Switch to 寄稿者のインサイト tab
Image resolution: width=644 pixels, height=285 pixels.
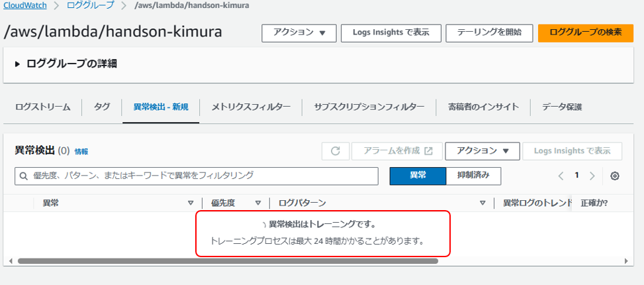coord(483,107)
